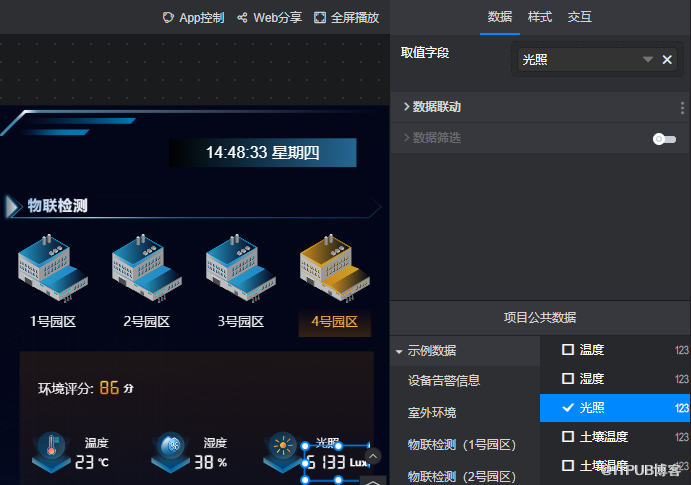Click the Web分享 share icon
Screen dimensions: 691x485
click(x=242, y=18)
